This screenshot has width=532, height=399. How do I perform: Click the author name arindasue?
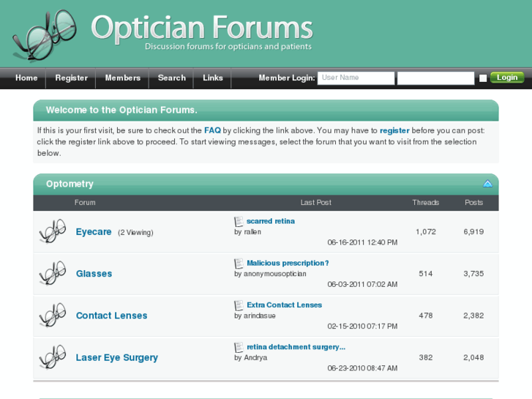click(260, 316)
